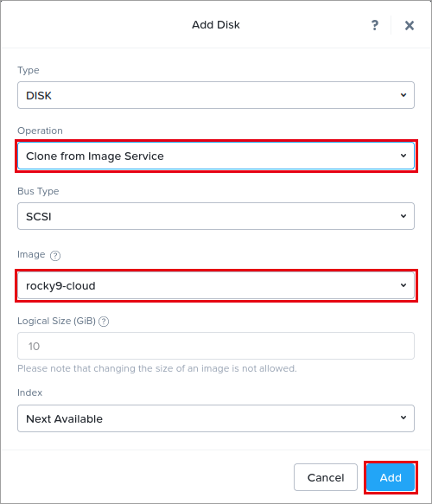Open the Bus Type SCSI dropdown

tap(216, 216)
